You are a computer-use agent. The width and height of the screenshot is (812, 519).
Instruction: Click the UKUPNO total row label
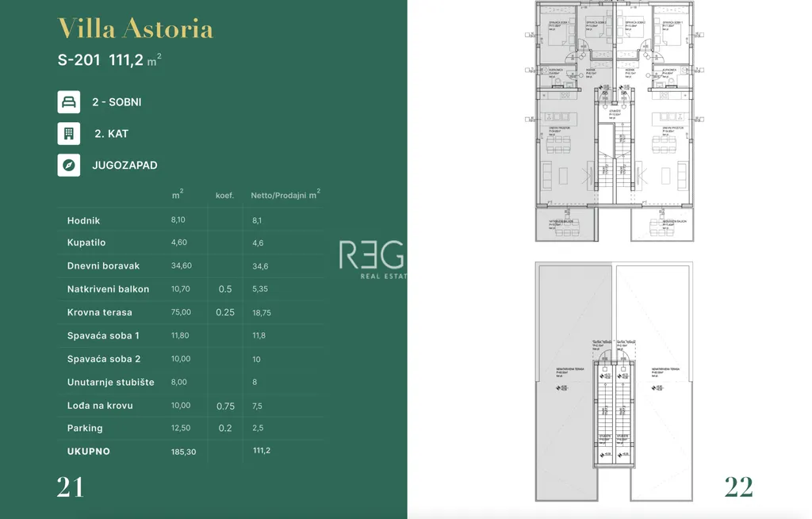point(89,451)
